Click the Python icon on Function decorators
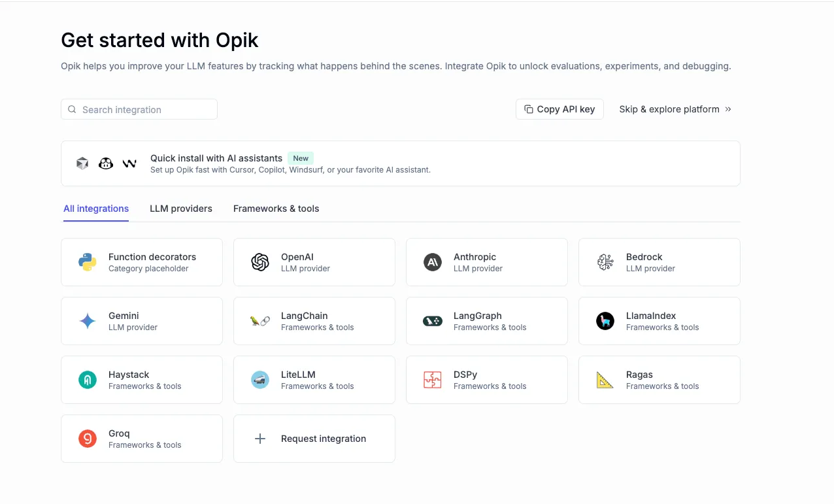This screenshot has width=834, height=504. (x=87, y=262)
